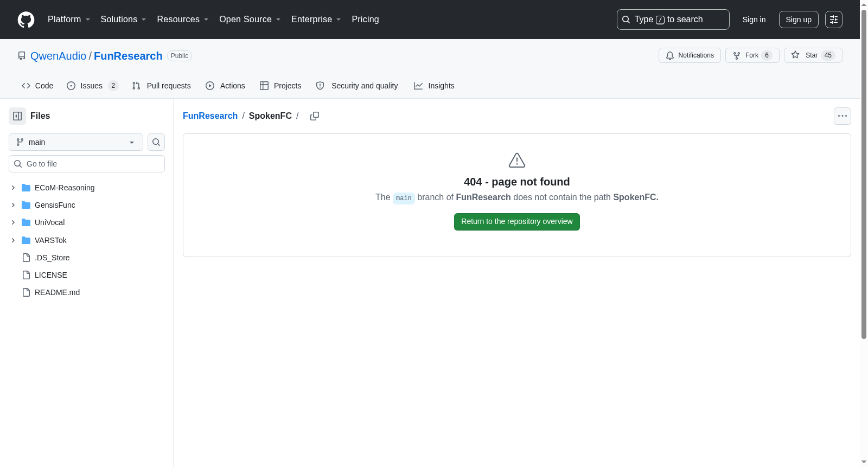Viewport: 868px width, 467px height.
Task: Click the repository icon beside QwenAudio
Action: point(22,56)
